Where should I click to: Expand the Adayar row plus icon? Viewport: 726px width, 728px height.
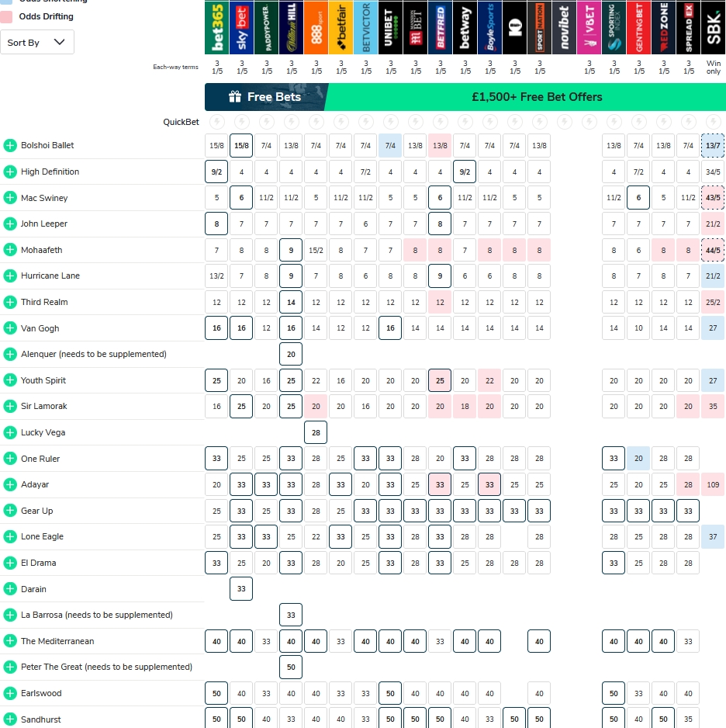click(10, 484)
